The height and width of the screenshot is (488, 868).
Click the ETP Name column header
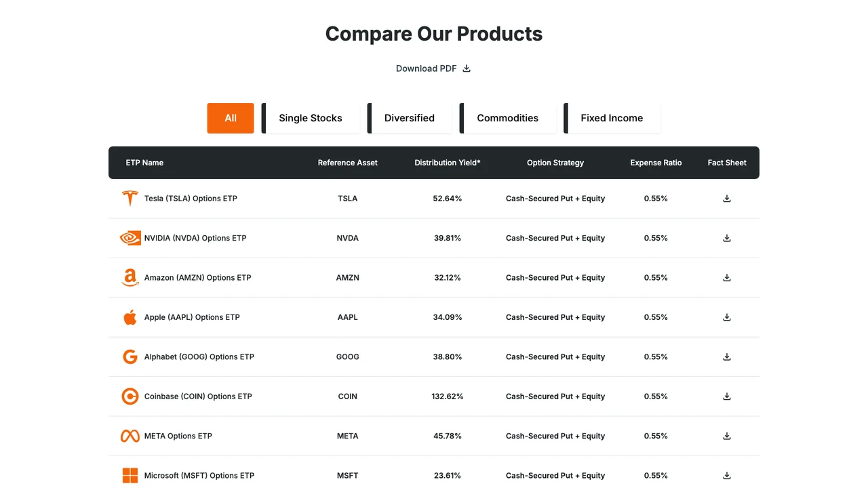pos(144,163)
